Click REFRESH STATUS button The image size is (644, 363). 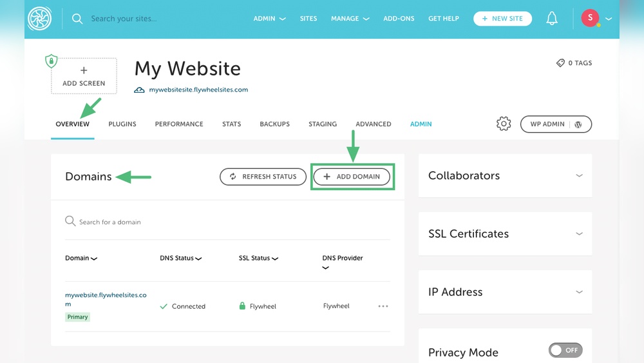263,177
